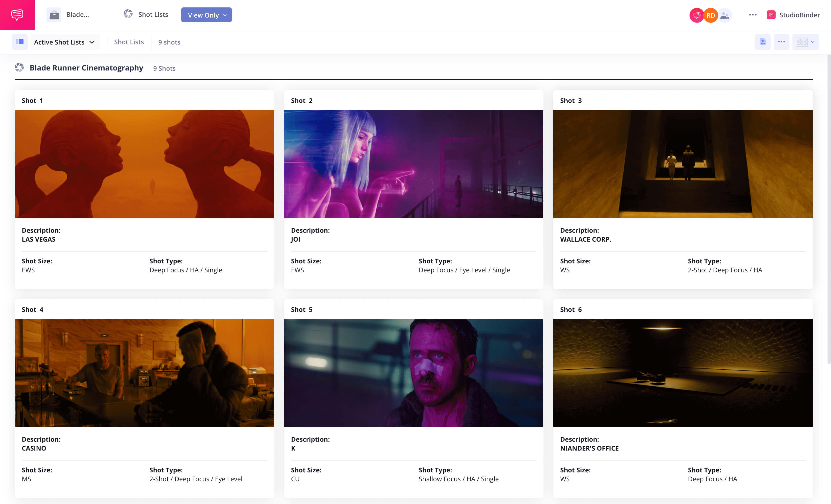Expand the Active Shot Lists dropdown
This screenshot has height=504, width=831.
[x=65, y=42]
